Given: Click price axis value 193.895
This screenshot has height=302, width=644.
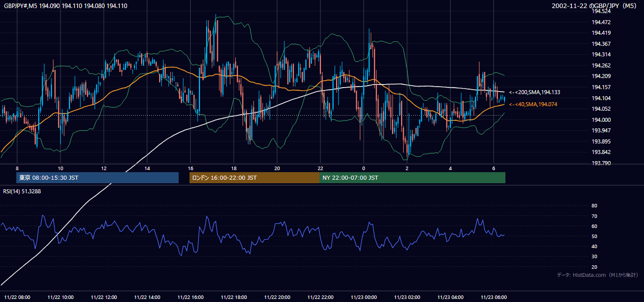Looking at the screenshot, I should click(x=601, y=141).
